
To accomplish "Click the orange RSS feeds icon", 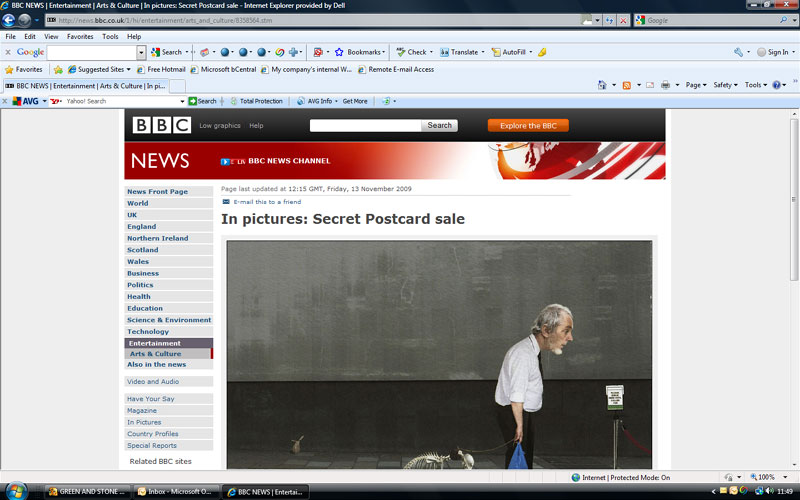I will [627, 85].
